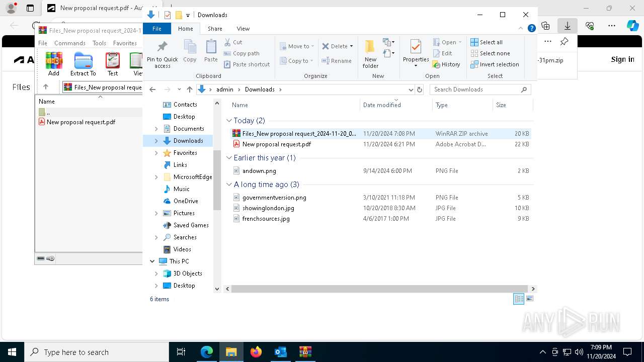Viewport: 644px width, 362px height.
Task: Open Firefox from taskbar
Action: 256,352
